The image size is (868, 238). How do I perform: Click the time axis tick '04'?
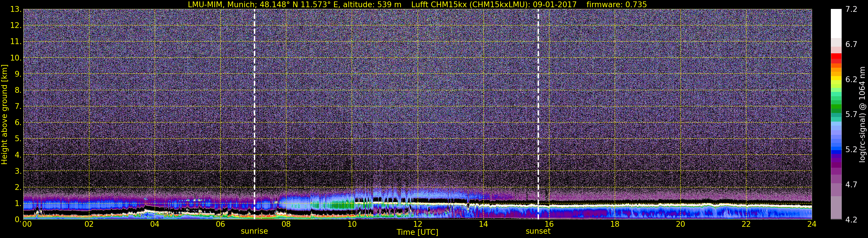click(x=155, y=224)
